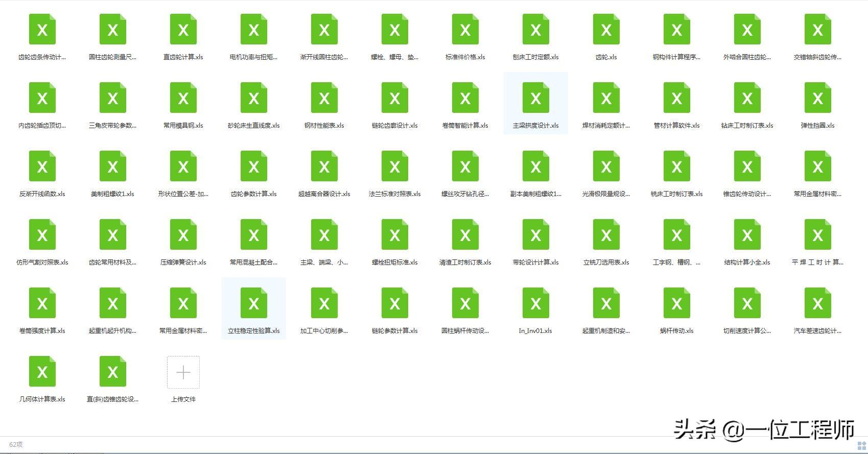The width and height of the screenshot is (868, 454).
Task: Click the 常用模具钢.xls file icon
Action: [183, 98]
